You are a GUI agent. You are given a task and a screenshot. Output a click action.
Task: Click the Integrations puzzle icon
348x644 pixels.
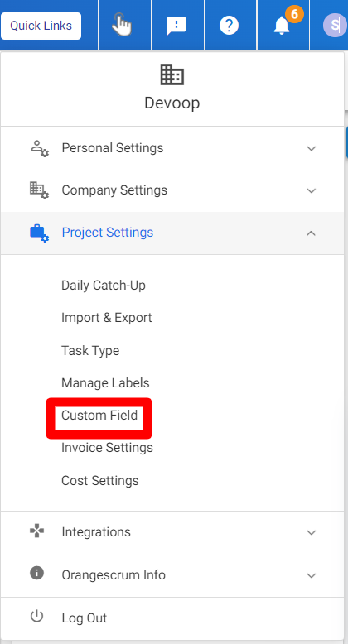(x=37, y=531)
